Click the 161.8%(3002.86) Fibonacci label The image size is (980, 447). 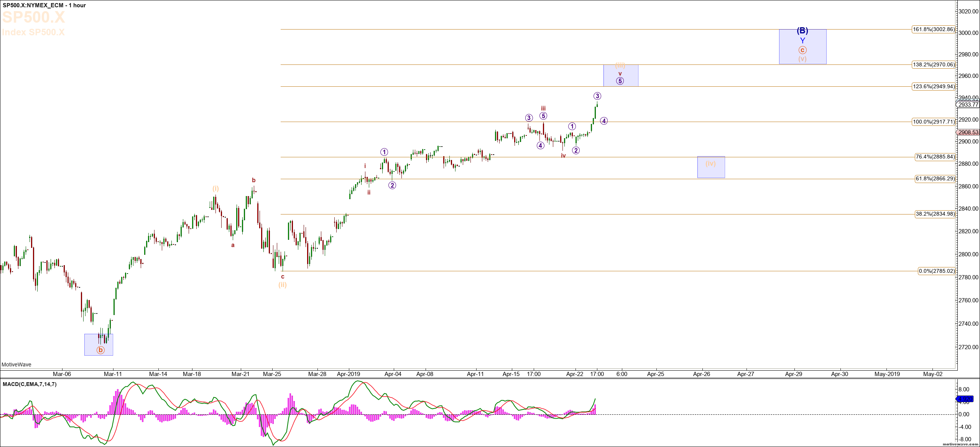click(934, 29)
